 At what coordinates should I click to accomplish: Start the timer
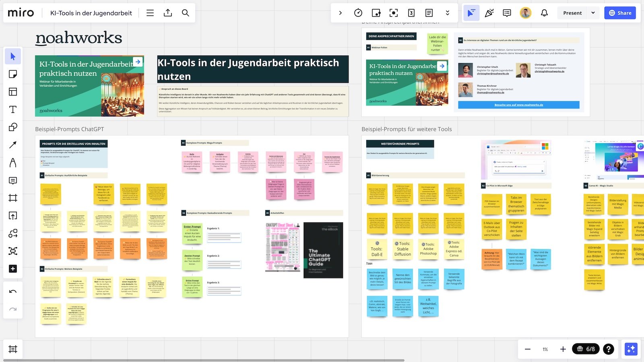(358, 13)
